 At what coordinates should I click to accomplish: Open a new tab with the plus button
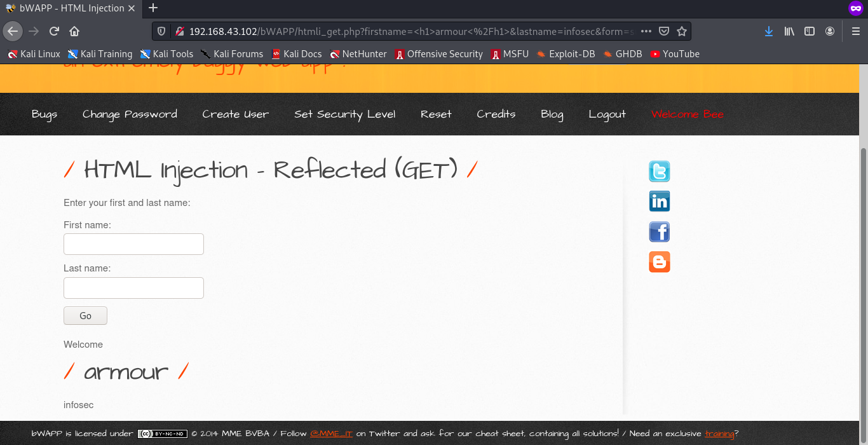pos(153,8)
